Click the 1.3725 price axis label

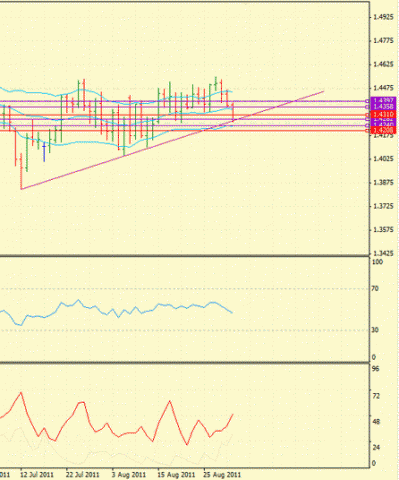pyautogui.click(x=384, y=207)
